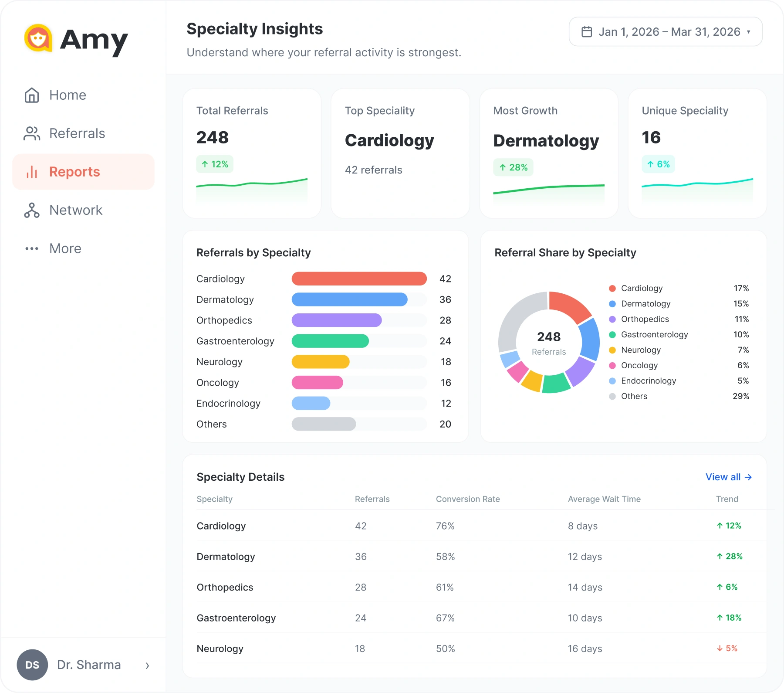Screen dimensions: 784x693
Task: Click the Dermatology blue legend dot
Action: pos(612,304)
